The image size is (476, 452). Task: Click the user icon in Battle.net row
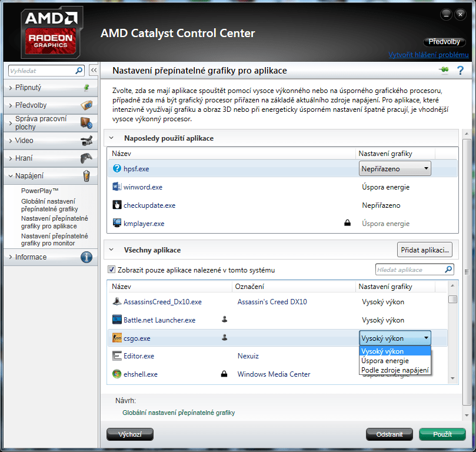(225, 320)
